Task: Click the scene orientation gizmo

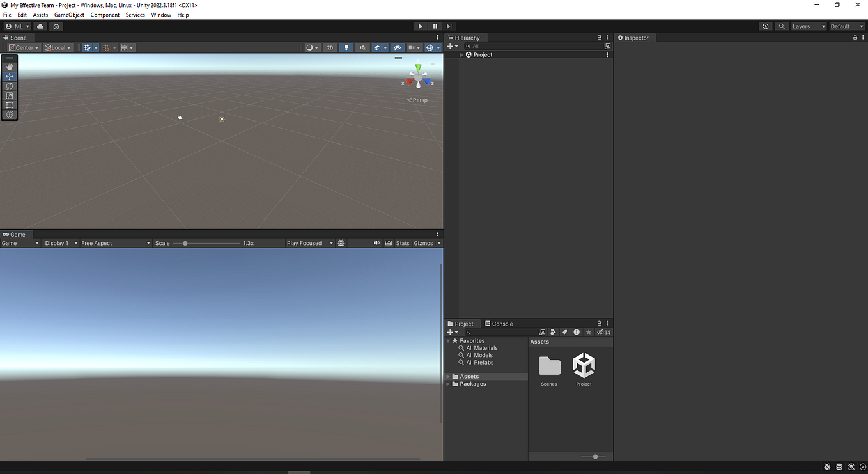Action: [x=418, y=76]
